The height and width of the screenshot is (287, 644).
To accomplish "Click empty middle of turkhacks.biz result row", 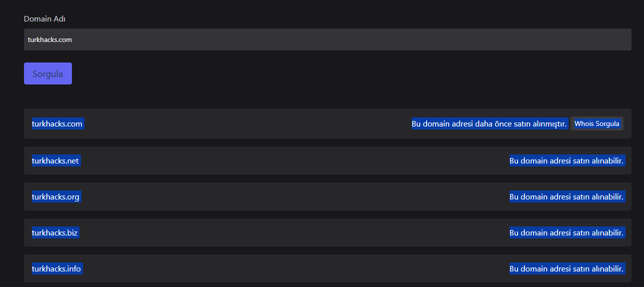I will [x=295, y=232].
